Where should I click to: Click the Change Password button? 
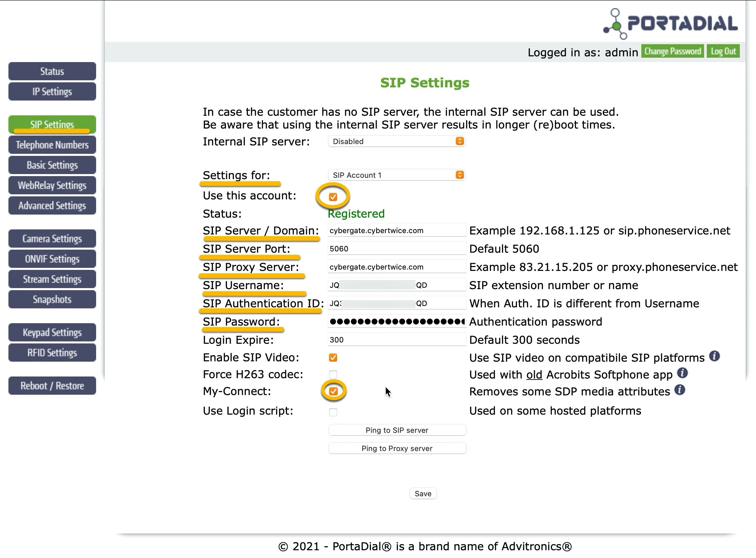pyautogui.click(x=673, y=51)
